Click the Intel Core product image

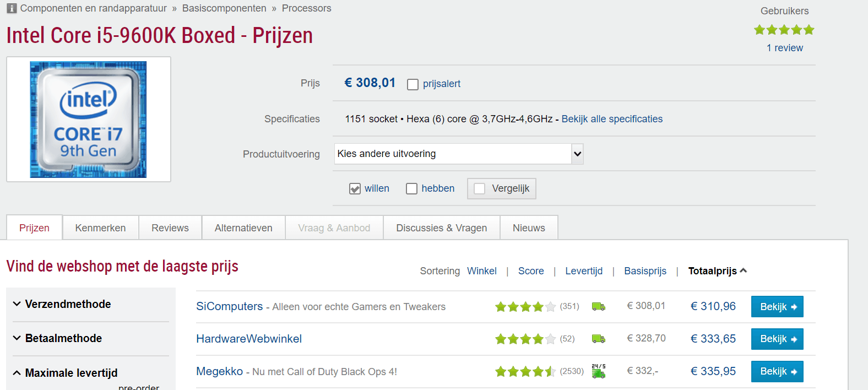tap(88, 120)
